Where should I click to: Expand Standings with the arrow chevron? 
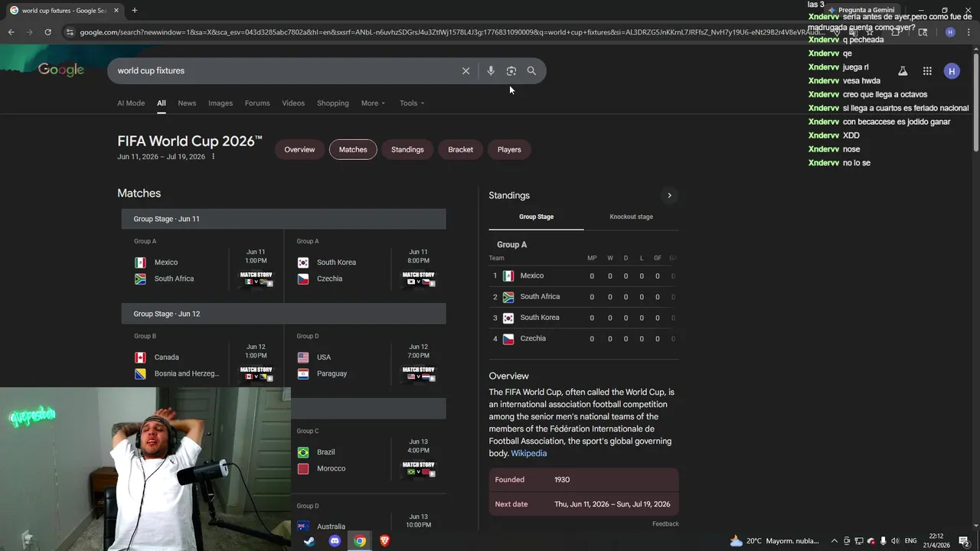(x=669, y=195)
